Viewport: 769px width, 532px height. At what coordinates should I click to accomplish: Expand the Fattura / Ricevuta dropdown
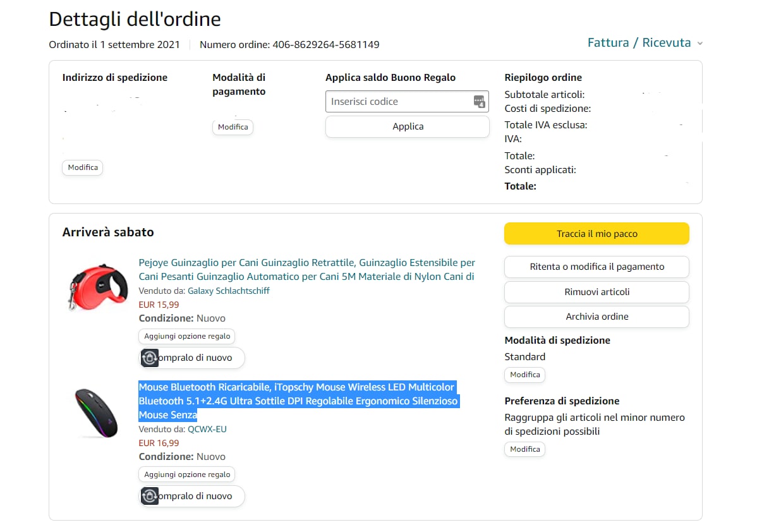645,43
